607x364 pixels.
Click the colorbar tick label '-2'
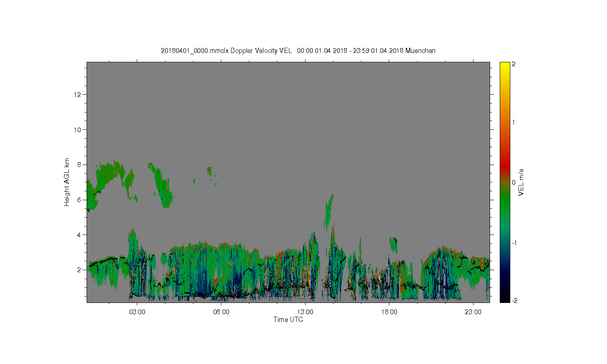[x=514, y=301]
